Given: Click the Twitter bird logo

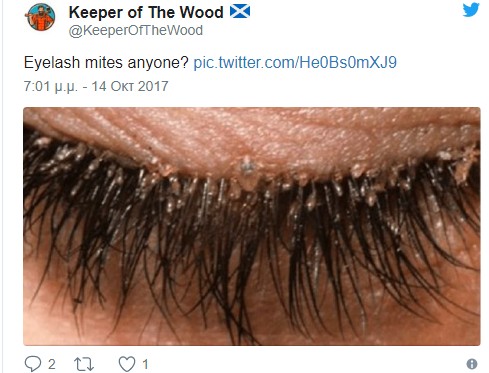Looking at the screenshot, I should pos(471,9).
